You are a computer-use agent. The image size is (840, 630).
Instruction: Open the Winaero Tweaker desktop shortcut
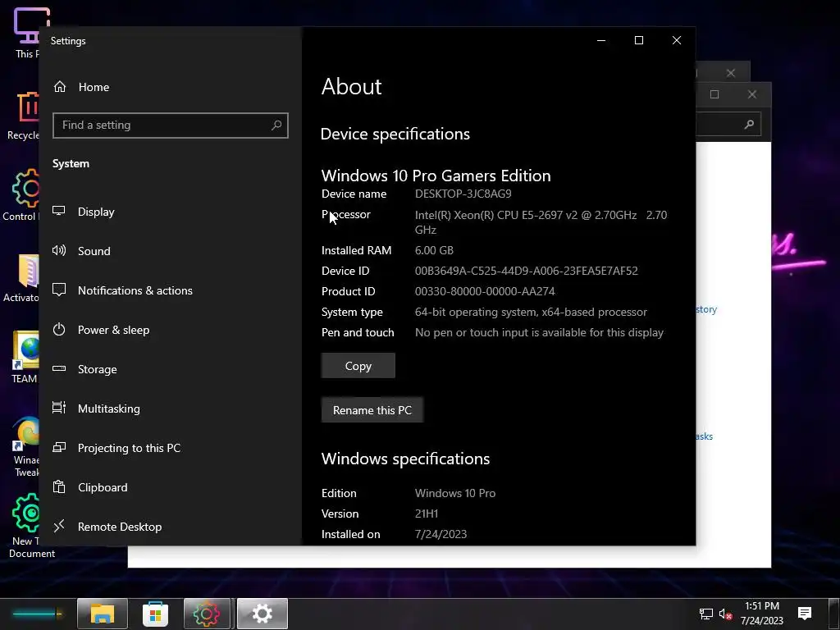(x=25, y=447)
